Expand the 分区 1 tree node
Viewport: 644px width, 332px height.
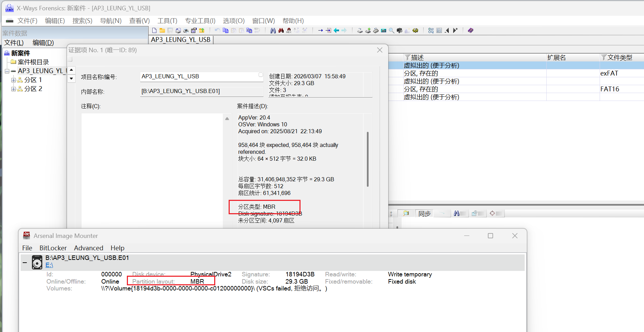[13, 80]
